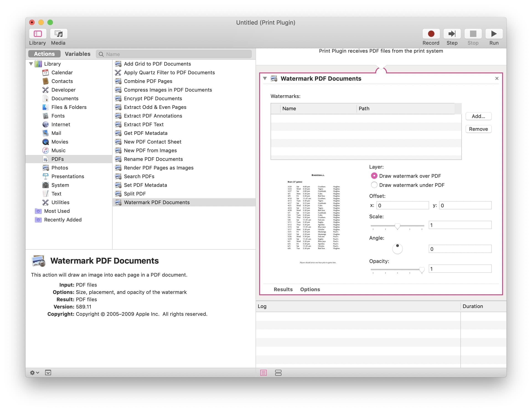The image size is (532, 411).
Task: Open the Options tab of the action
Action: (310, 289)
